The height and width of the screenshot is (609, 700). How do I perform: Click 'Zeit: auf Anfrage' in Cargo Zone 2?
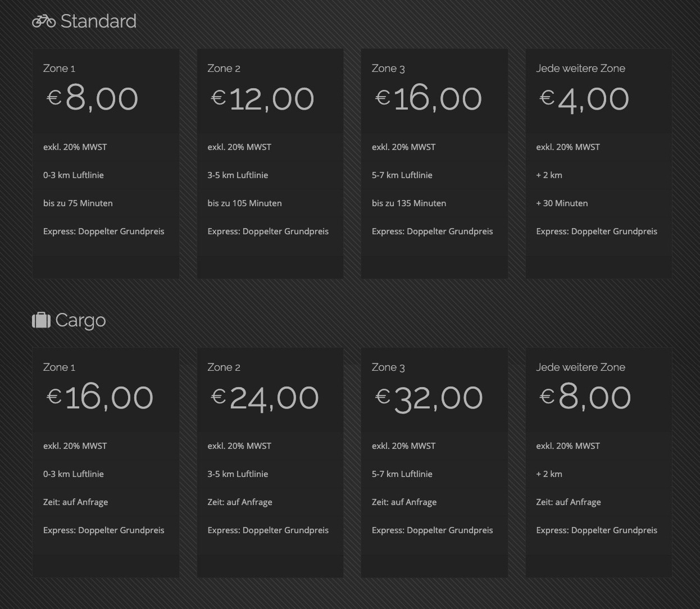click(x=240, y=502)
